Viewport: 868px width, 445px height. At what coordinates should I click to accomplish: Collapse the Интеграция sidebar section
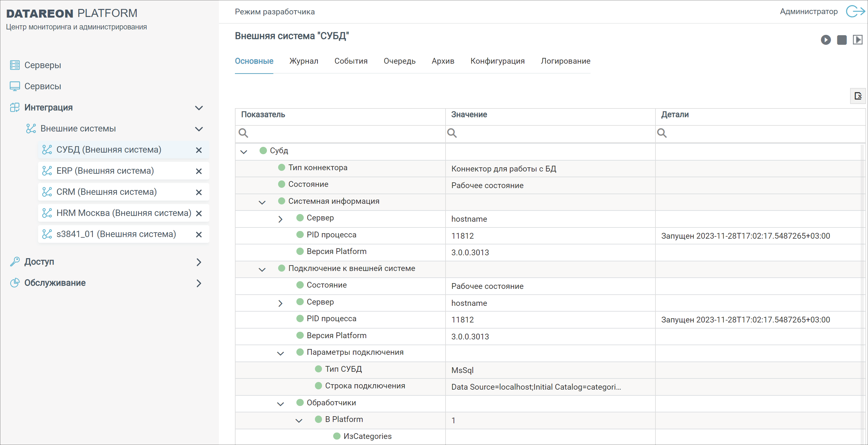tap(199, 108)
